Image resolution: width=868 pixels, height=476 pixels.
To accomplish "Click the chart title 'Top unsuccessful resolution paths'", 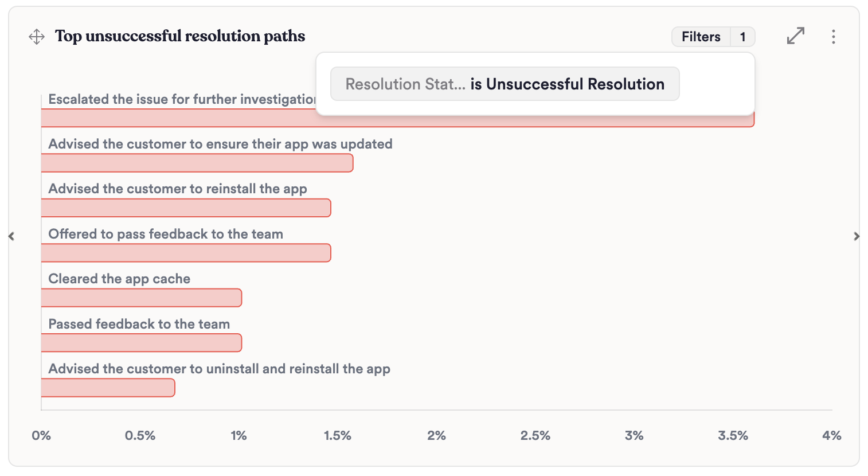I will click(x=180, y=36).
